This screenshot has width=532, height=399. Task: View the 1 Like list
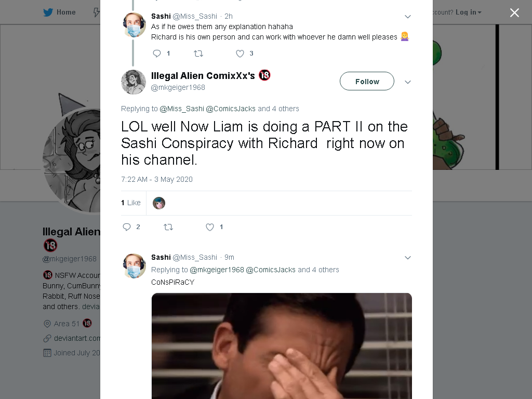click(x=130, y=203)
